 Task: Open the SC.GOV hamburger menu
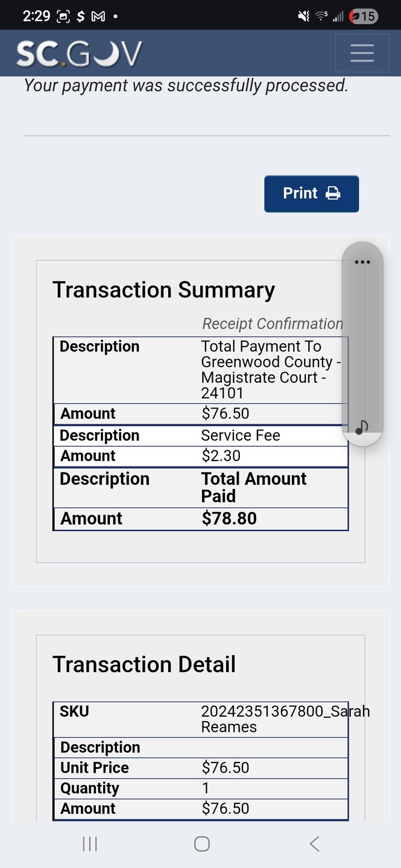tap(362, 54)
